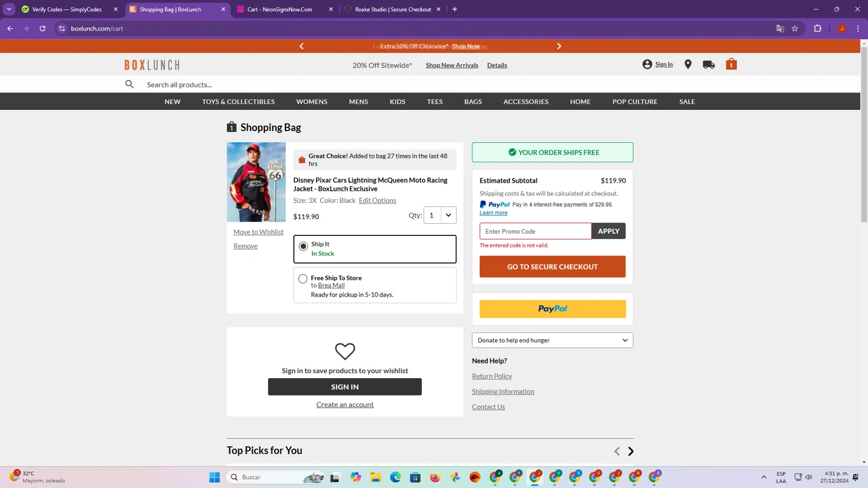Open the WOMENS menu
Viewport: 868px width, 488px height.
click(x=312, y=102)
